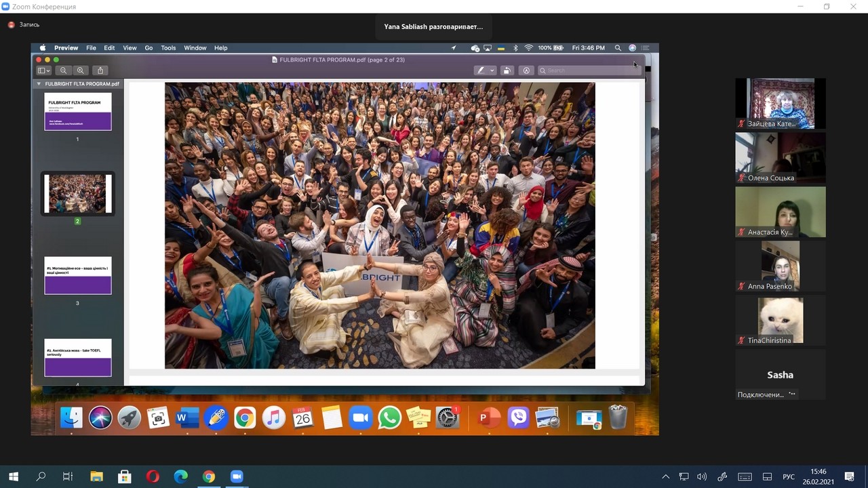Viewport: 868px width, 488px height.
Task: Collapse the FULBRIGHT FLTA PROGRAM.pdf sidebar group
Action: (x=39, y=84)
